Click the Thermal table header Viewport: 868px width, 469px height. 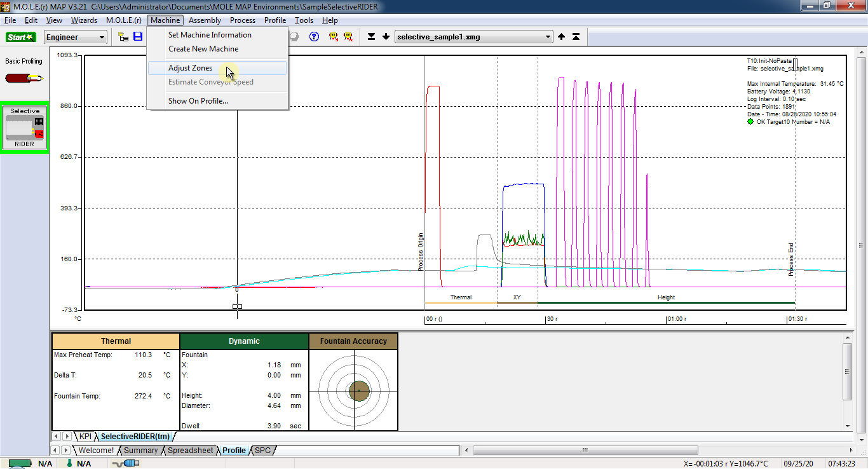pyautogui.click(x=116, y=341)
